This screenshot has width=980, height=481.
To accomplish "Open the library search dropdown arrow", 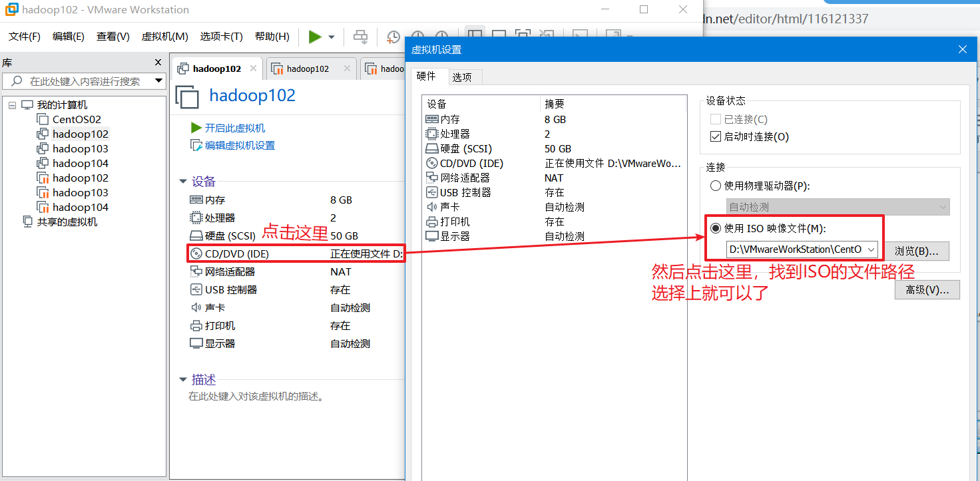I will click(158, 81).
